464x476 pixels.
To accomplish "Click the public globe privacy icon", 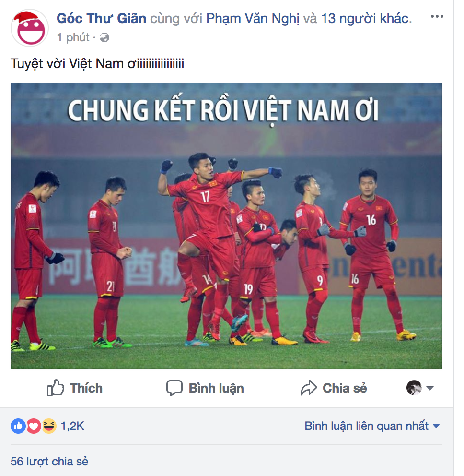I will 104,37.
